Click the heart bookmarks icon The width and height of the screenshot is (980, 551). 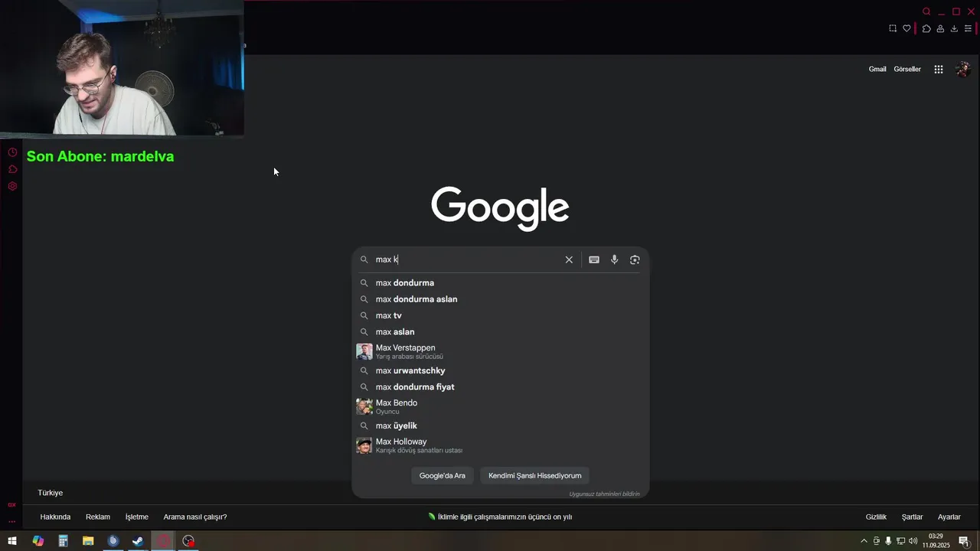tap(907, 28)
